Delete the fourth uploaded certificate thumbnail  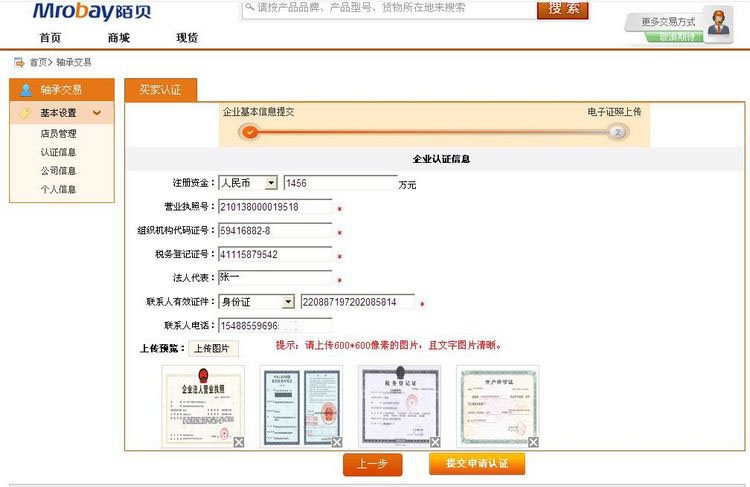click(533, 442)
